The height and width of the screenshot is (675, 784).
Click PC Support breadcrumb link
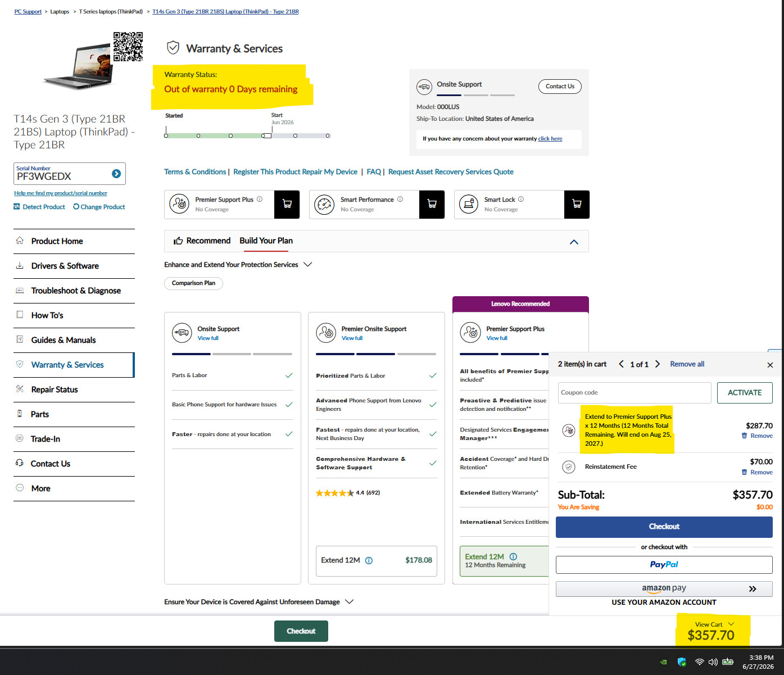(x=28, y=11)
